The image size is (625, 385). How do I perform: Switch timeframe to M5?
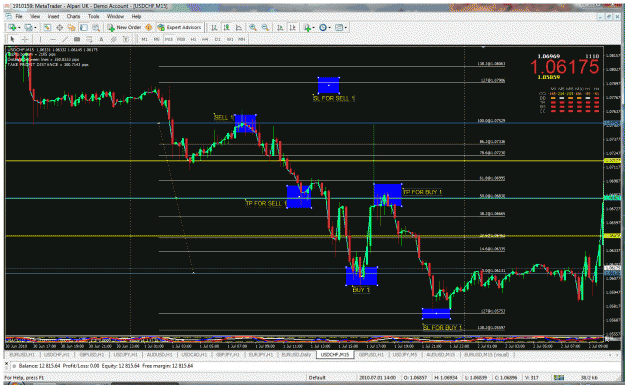[x=157, y=39]
